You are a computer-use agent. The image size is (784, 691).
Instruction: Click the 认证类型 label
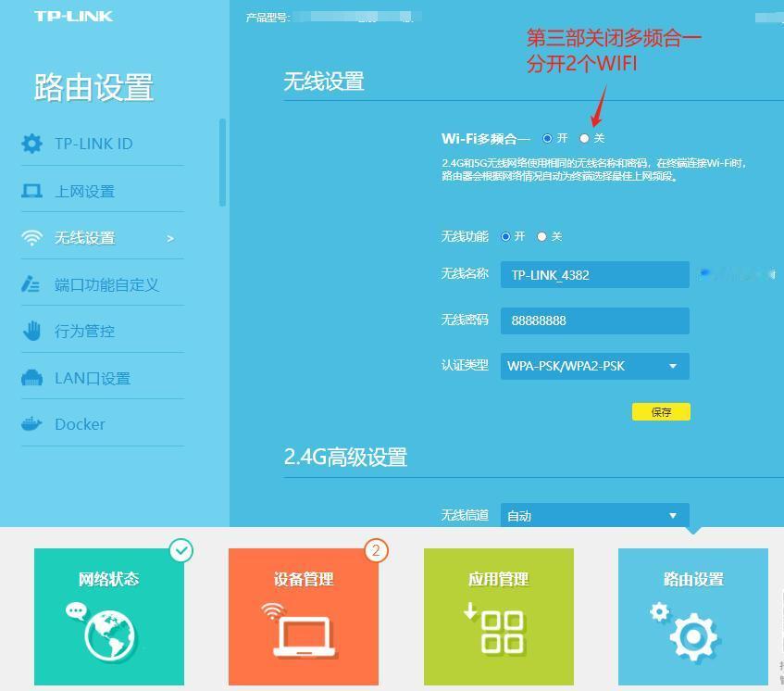click(x=465, y=365)
